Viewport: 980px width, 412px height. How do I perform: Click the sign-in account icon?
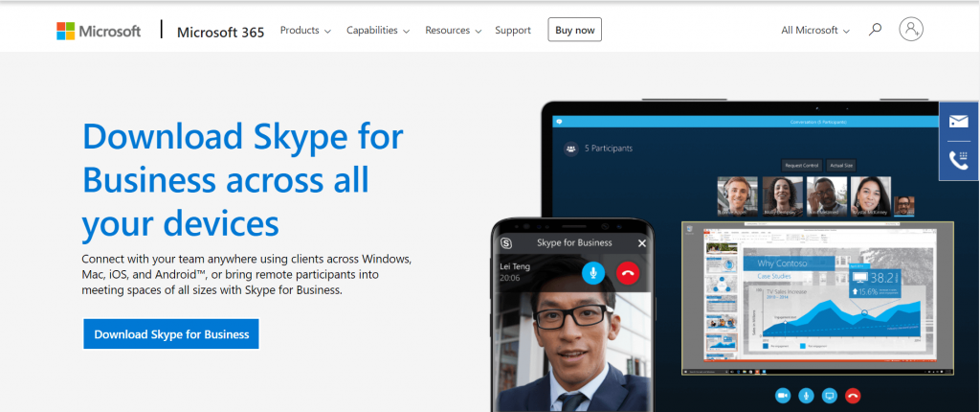point(911,30)
